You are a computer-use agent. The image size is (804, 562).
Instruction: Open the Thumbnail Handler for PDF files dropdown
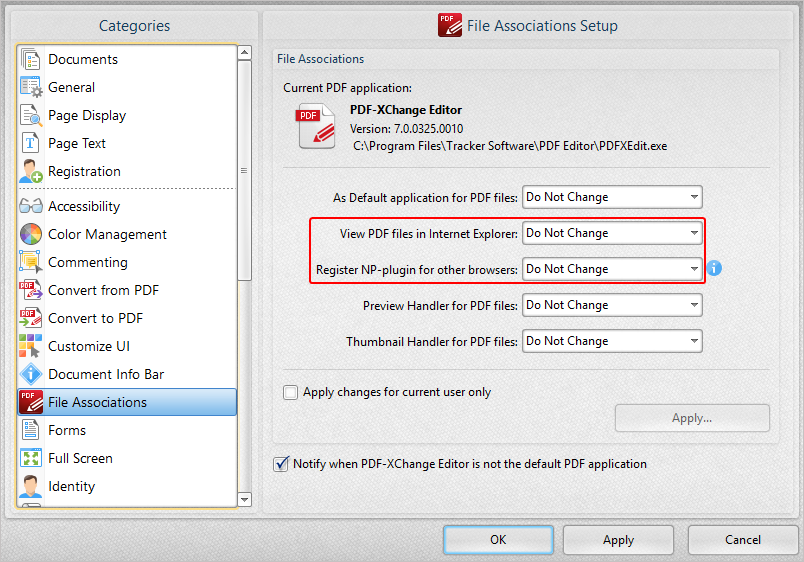(x=612, y=341)
